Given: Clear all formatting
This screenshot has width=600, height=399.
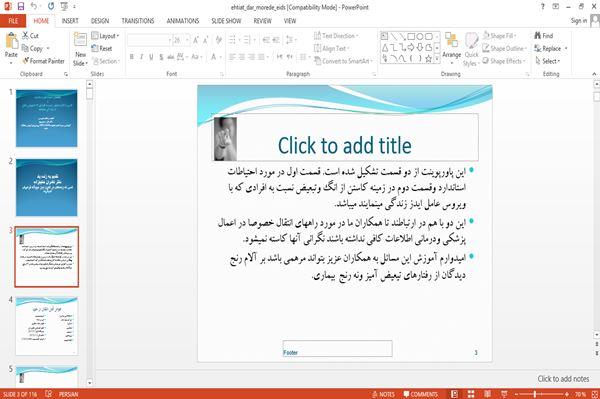Looking at the screenshot, I should tap(218, 40).
